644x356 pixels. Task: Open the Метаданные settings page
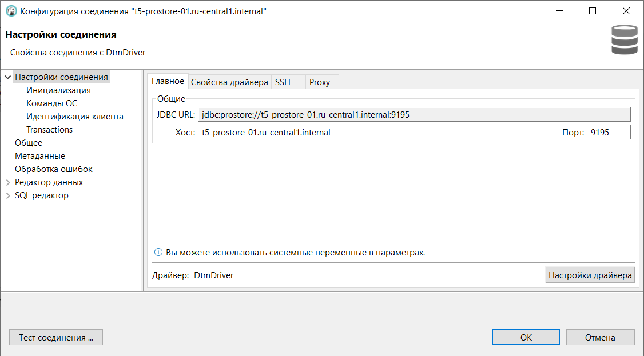point(40,156)
